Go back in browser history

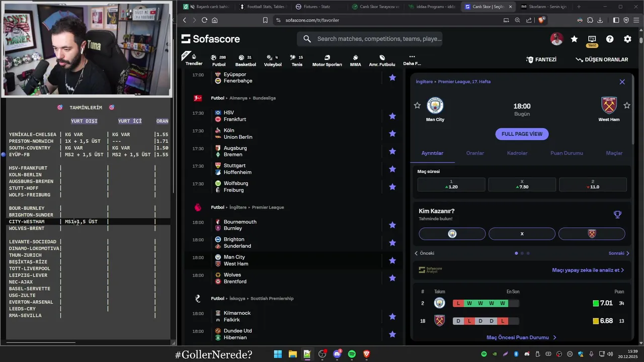pos(185,20)
